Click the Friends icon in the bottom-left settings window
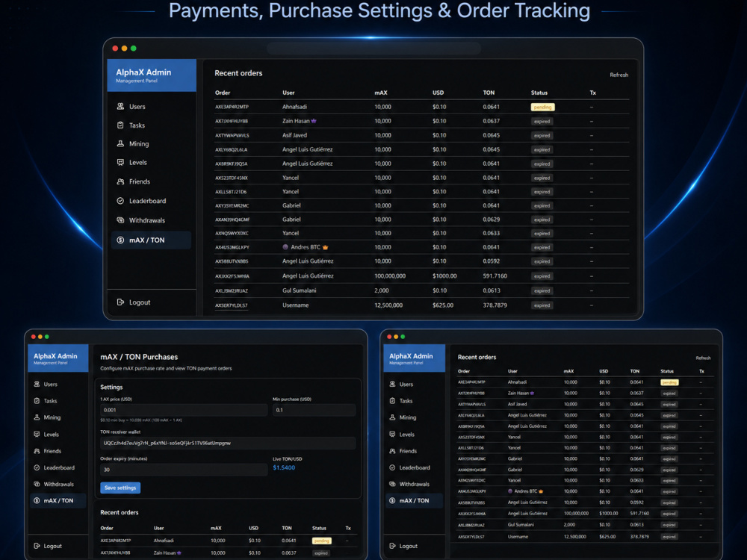This screenshot has width=747, height=560. 37,450
